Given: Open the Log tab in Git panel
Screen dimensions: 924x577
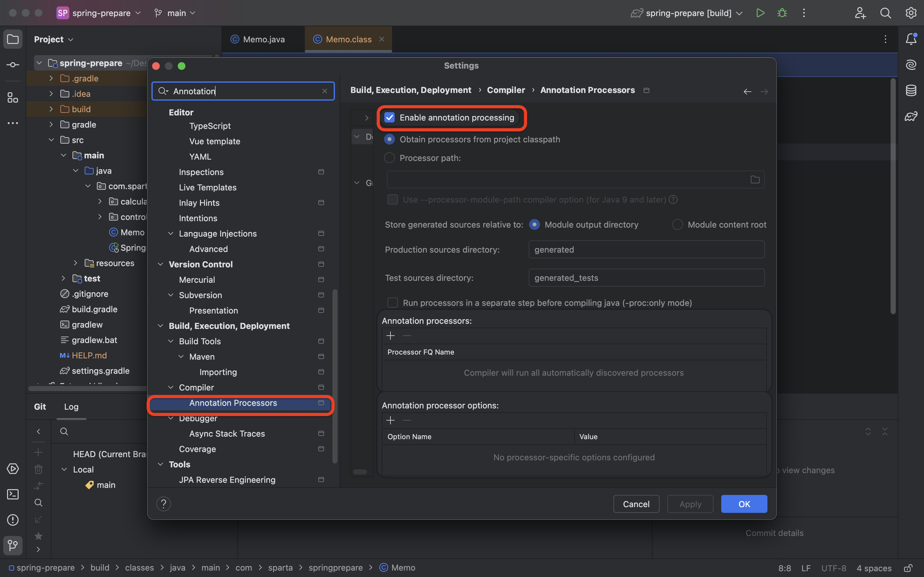Looking at the screenshot, I should (71, 407).
